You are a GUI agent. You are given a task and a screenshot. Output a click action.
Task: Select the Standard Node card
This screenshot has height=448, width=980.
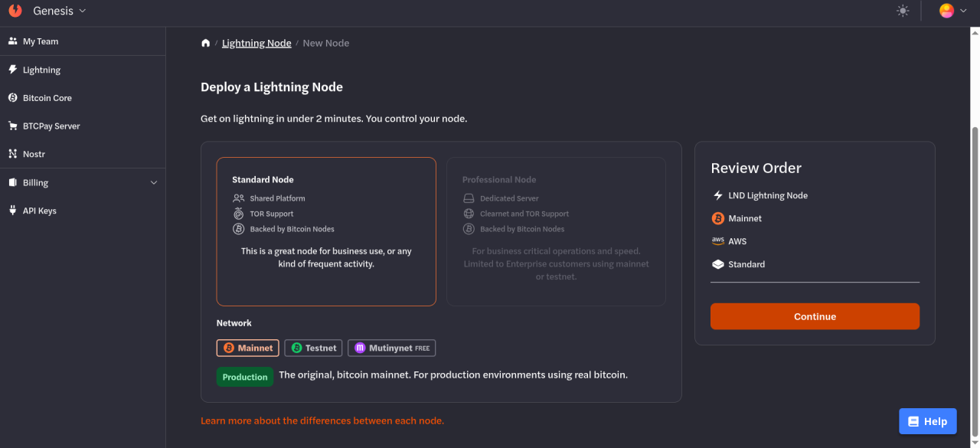click(x=326, y=232)
